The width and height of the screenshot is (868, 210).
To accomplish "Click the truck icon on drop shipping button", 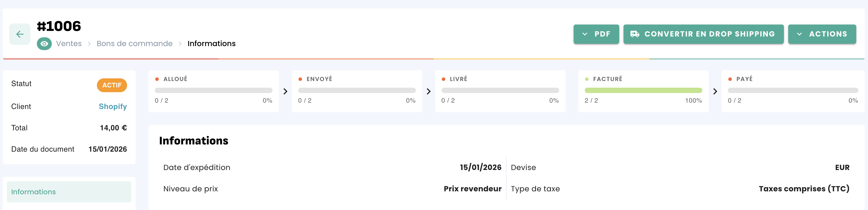I will point(634,34).
